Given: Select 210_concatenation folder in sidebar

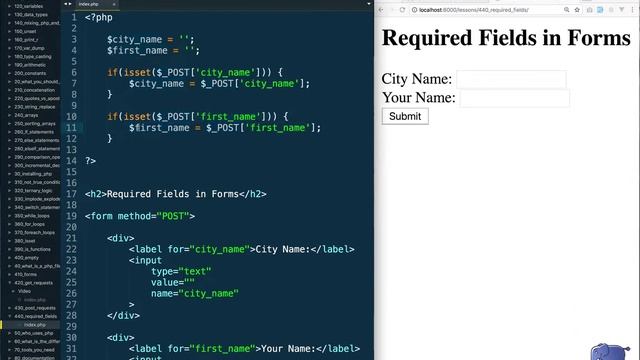Looking at the screenshot, I should pyautogui.click(x=34, y=90).
